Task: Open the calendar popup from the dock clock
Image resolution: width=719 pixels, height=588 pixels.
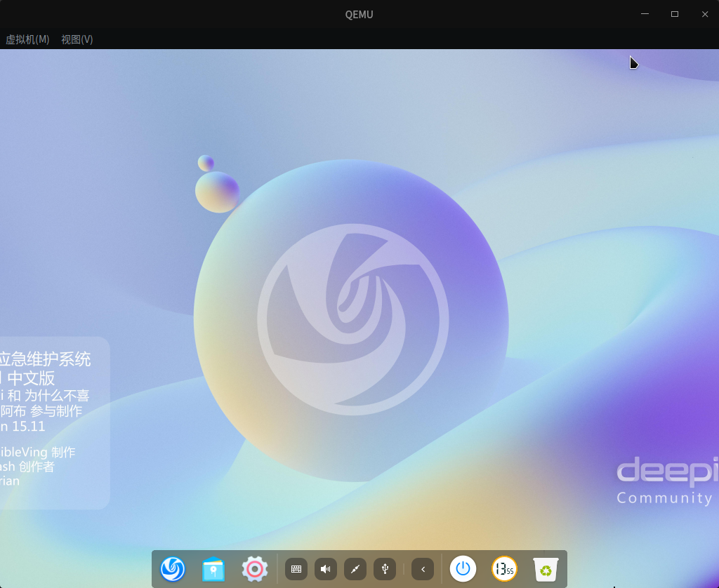Action: 504,569
